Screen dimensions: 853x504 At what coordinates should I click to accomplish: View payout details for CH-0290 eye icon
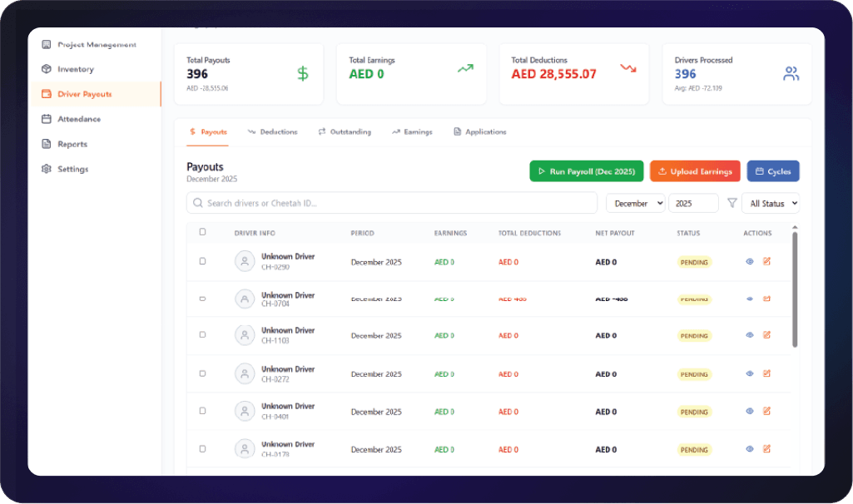(x=750, y=261)
